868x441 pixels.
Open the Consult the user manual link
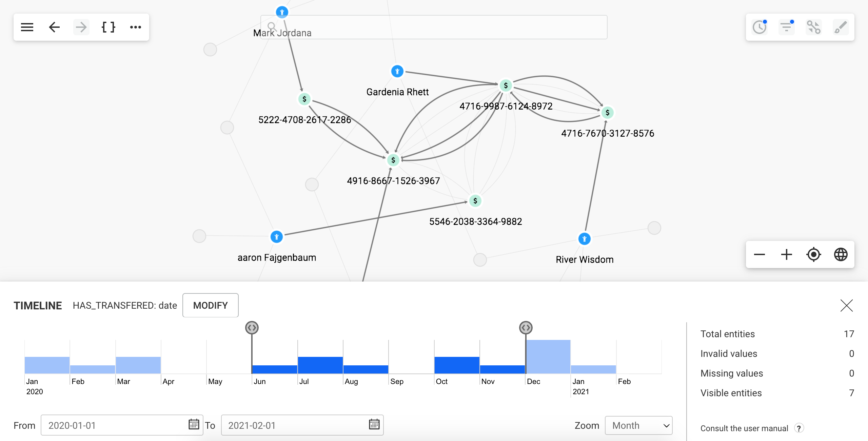coord(745,428)
